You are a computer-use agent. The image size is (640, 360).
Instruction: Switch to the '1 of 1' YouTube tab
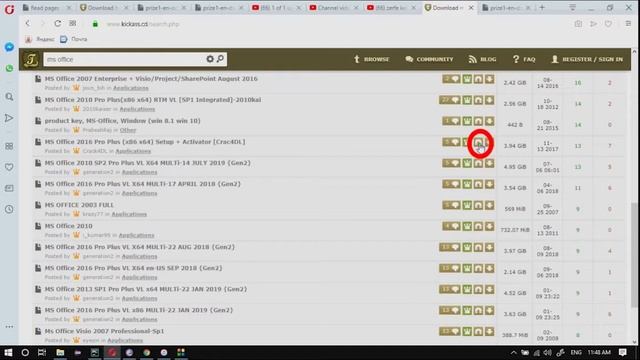tap(276, 8)
